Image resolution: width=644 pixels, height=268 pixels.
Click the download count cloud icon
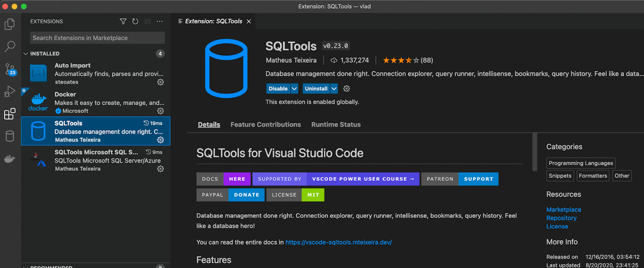tap(334, 60)
